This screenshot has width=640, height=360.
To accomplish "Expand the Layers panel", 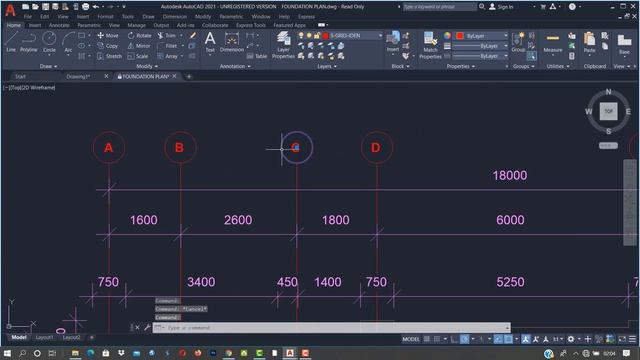I will (x=327, y=66).
